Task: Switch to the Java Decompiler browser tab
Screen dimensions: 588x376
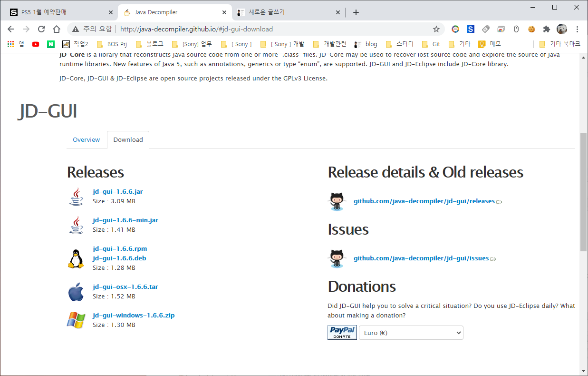Action: pos(174,12)
